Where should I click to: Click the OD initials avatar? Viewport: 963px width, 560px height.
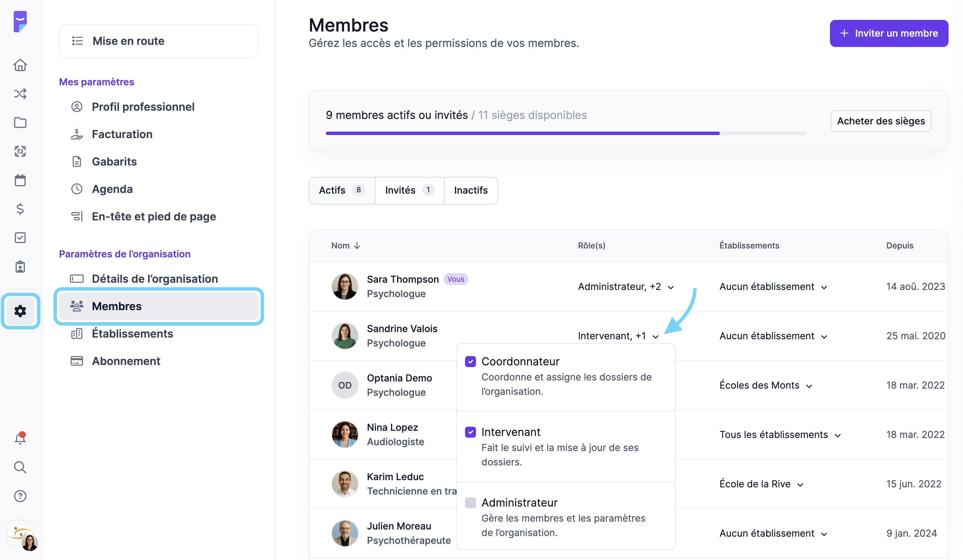click(345, 385)
